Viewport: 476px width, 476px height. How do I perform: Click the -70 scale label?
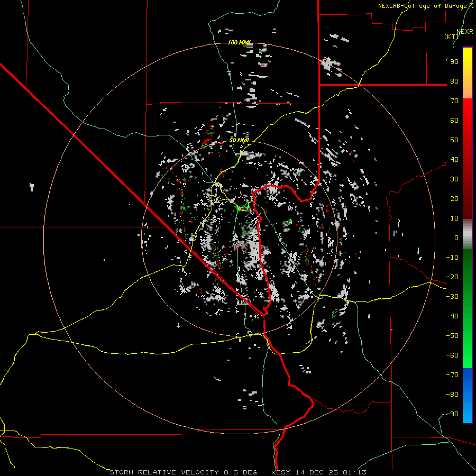coord(452,375)
